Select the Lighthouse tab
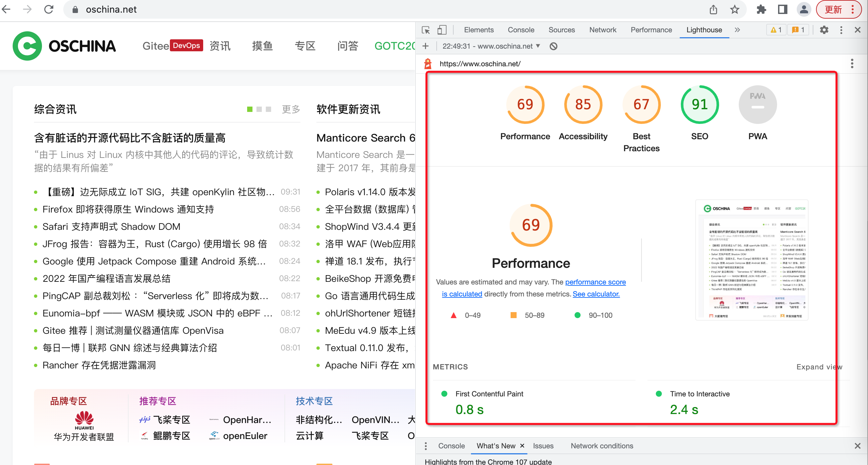The height and width of the screenshot is (465, 868). click(704, 30)
